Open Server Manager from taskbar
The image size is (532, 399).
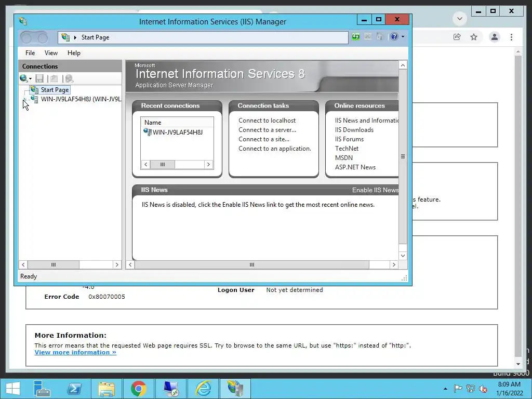(42, 389)
